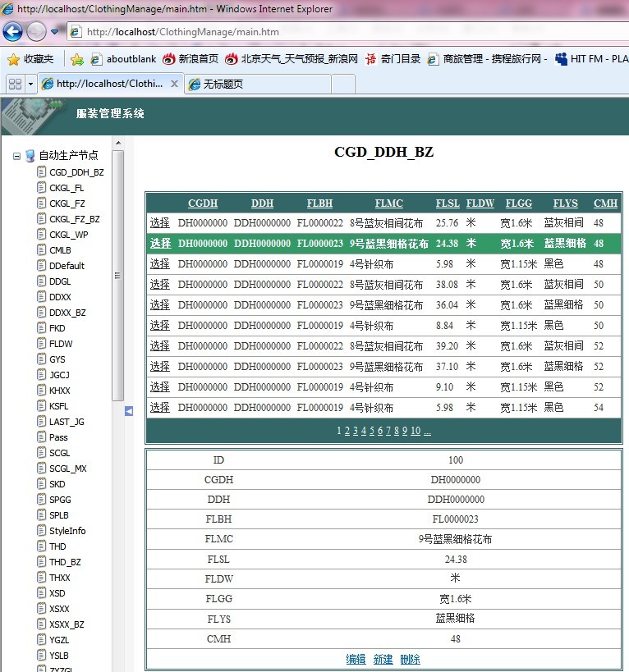629x672 pixels.
Task: Click the 编辑 link below details
Action: (x=356, y=659)
